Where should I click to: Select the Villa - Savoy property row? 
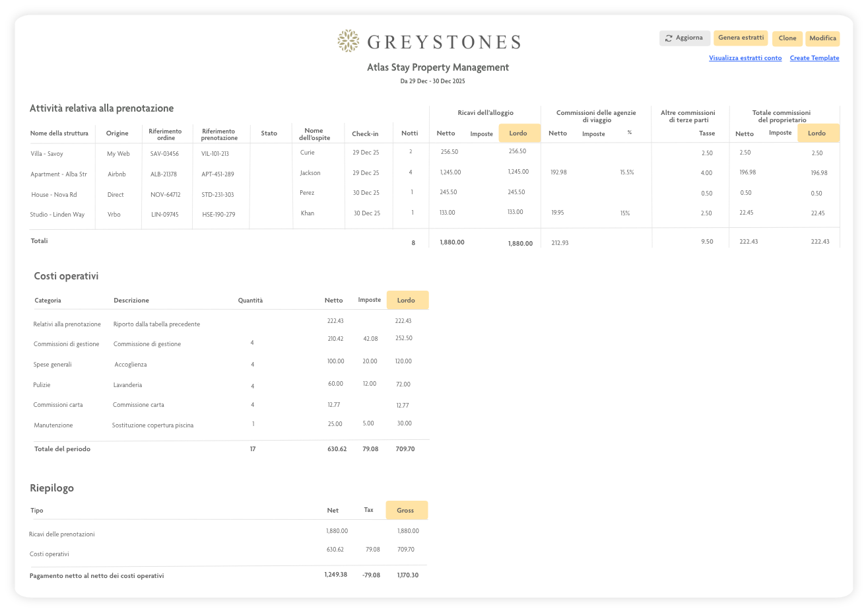point(46,153)
